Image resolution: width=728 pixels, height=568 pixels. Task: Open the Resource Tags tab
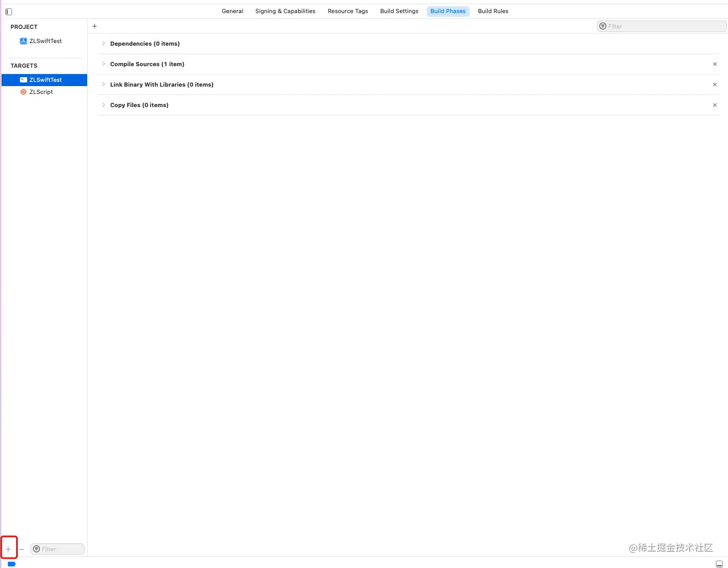(x=348, y=11)
